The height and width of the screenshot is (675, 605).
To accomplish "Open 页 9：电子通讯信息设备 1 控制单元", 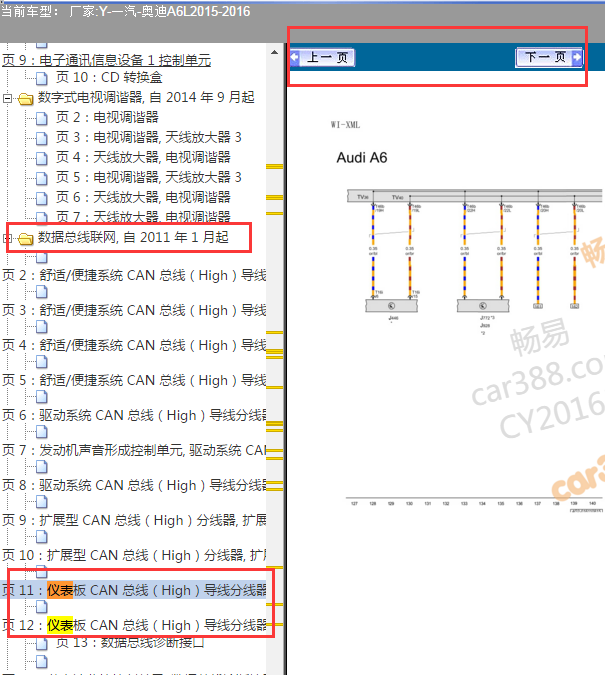I will point(106,60).
